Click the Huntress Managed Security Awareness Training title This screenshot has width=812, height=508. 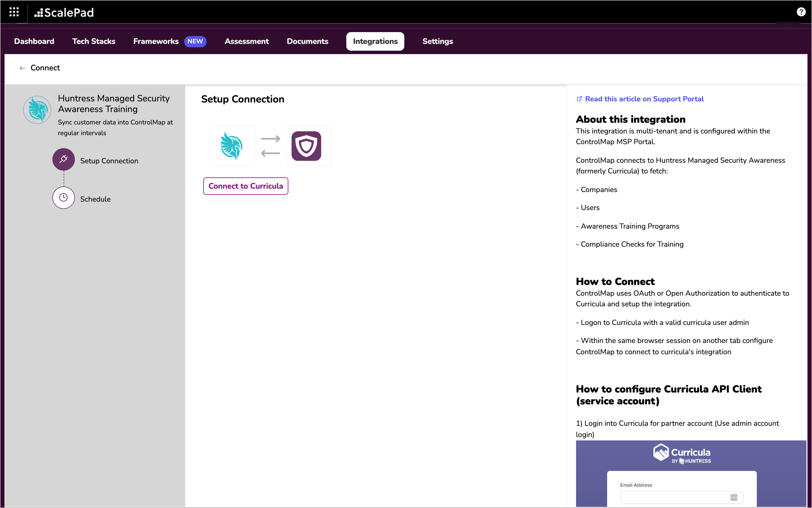click(x=113, y=103)
